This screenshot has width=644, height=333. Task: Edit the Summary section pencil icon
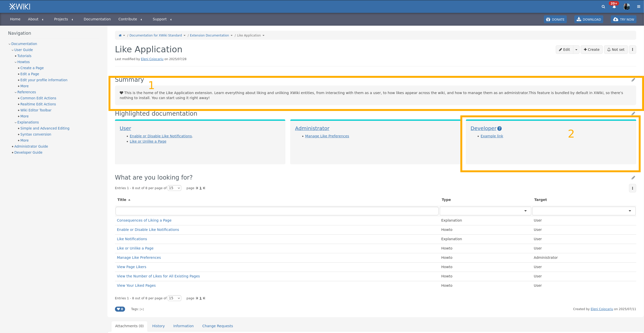click(633, 80)
